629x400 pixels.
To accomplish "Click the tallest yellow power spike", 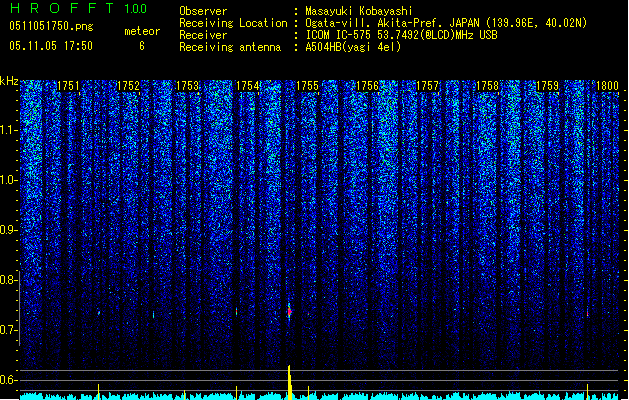I will pyautogui.click(x=290, y=382).
